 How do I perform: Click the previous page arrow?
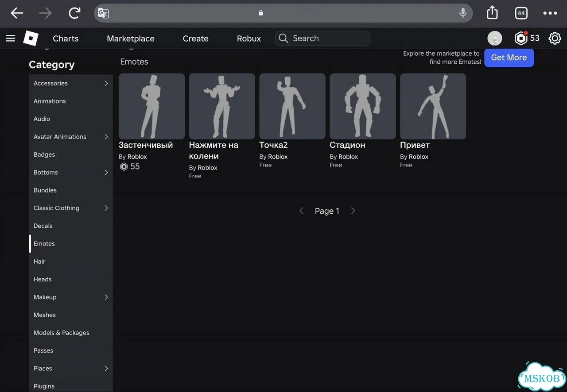pos(301,211)
